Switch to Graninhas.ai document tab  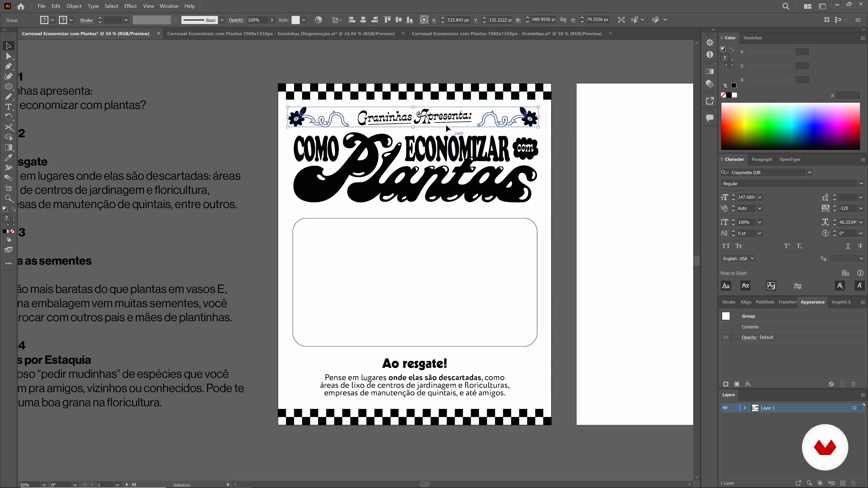point(506,33)
